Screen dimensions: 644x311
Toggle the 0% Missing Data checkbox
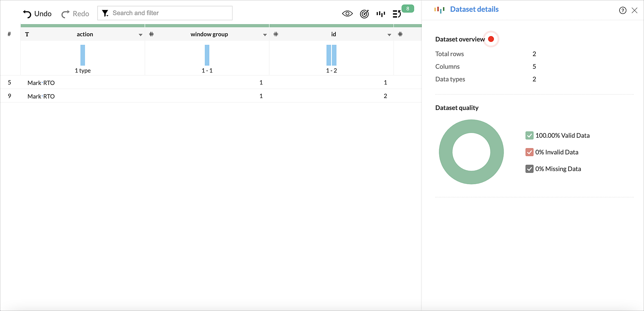tap(529, 169)
